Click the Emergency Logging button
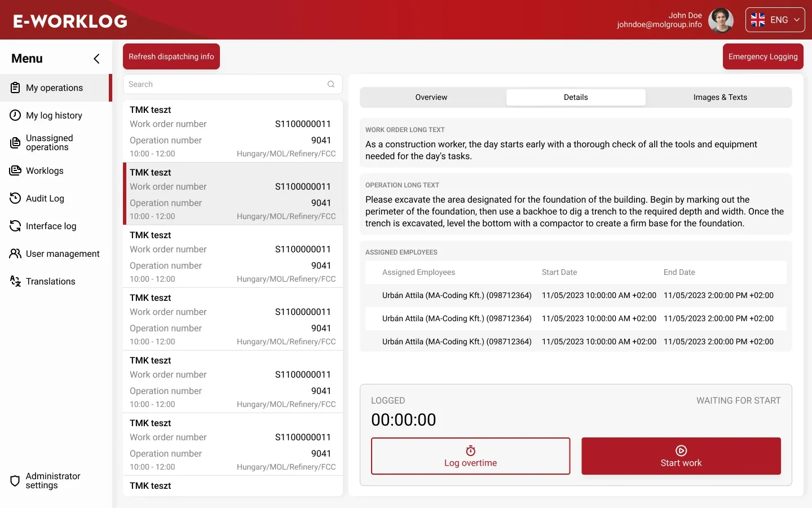This screenshot has width=812, height=508. (x=763, y=56)
